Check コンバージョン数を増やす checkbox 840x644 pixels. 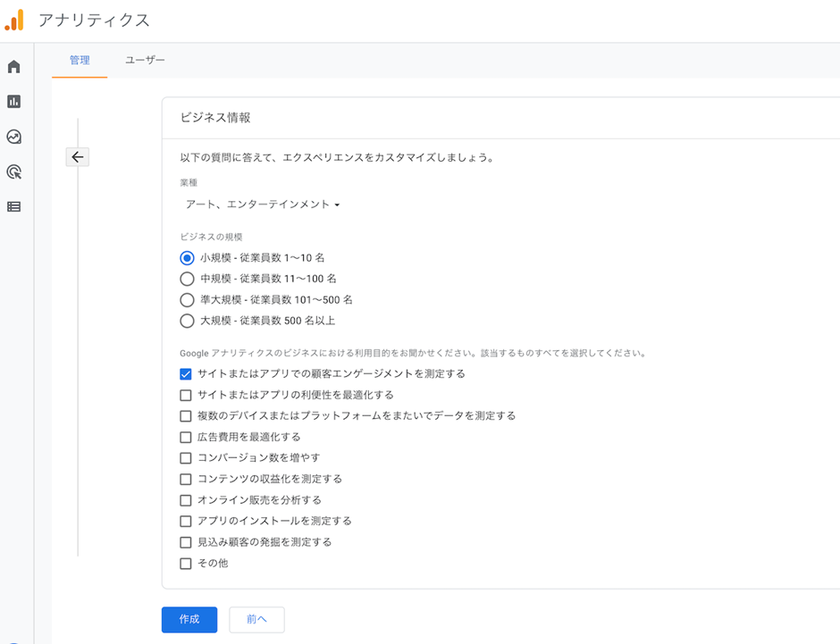tap(186, 457)
